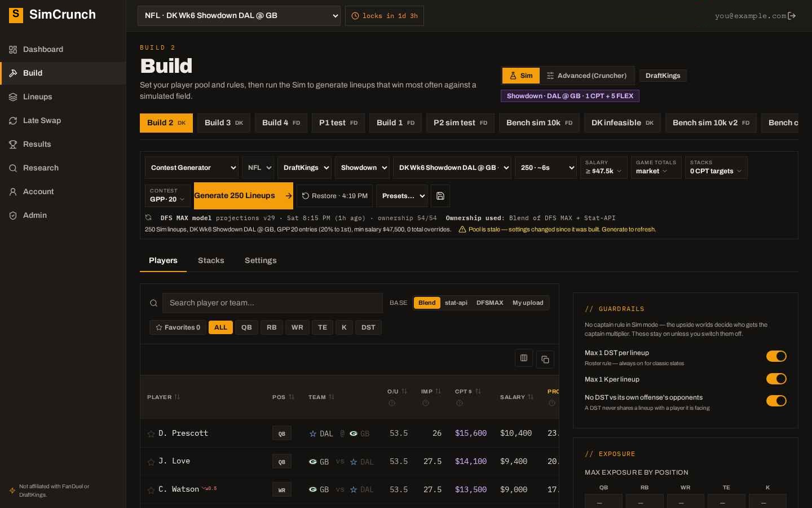Filter players by QB position
The height and width of the screenshot is (508, 812).
(246, 327)
